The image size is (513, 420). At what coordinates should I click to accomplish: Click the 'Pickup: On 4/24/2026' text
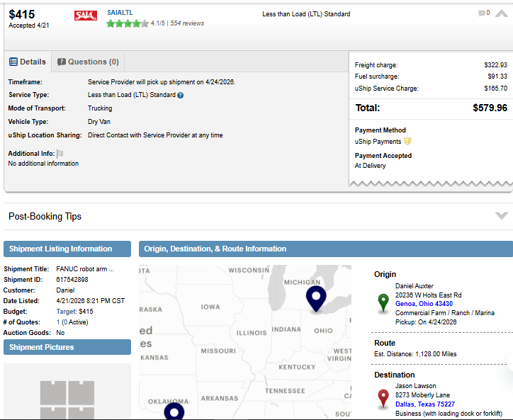(x=426, y=322)
